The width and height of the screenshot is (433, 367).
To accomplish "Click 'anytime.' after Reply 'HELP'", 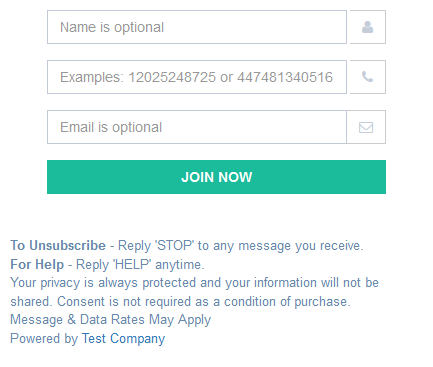I will (x=180, y=265).
